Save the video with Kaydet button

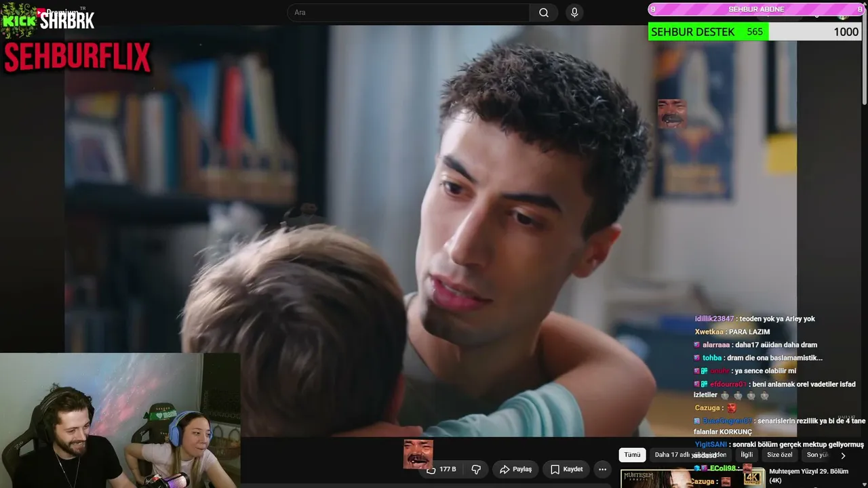pyautogui.click(x=566, y=469)
